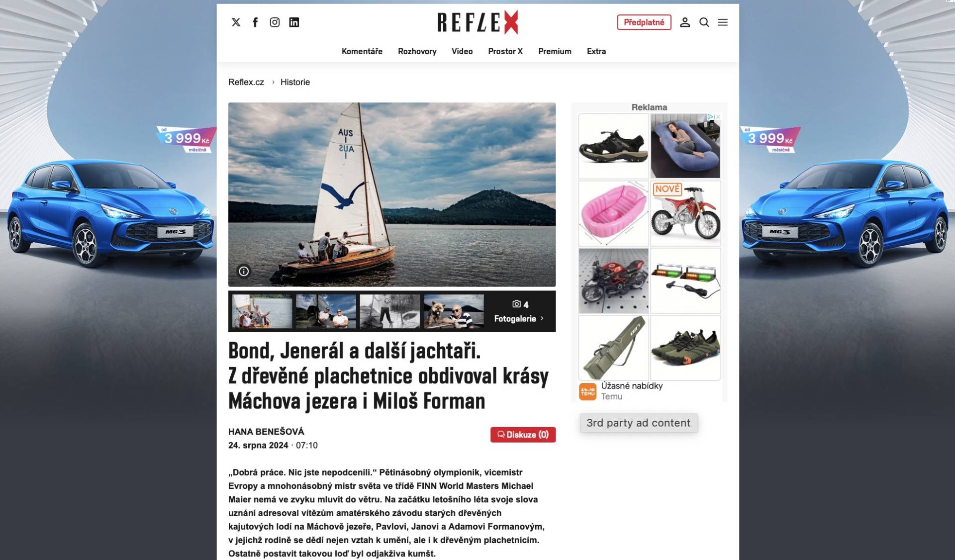Open the LinkedIn icon in header
Viewport: 955px width, 560px height.
click(294, 22)
